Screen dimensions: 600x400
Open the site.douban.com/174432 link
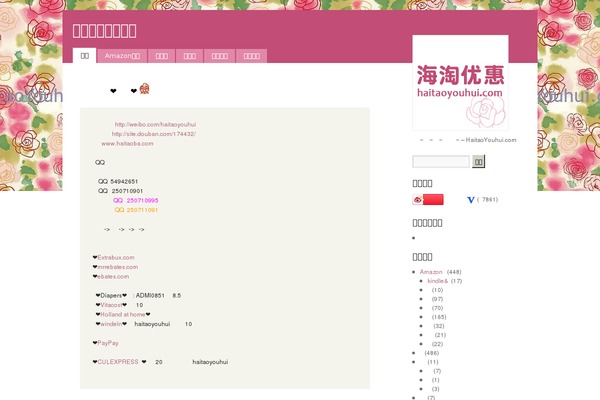click(154, 134)
